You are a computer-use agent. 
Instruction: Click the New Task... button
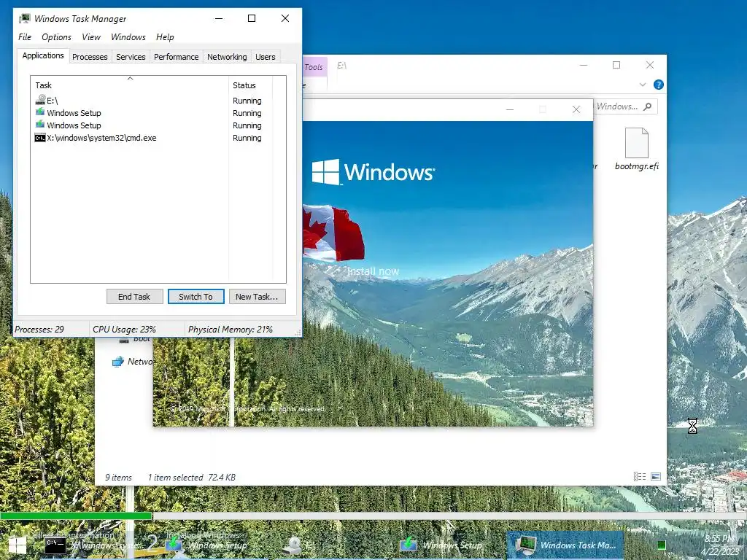(257, 297)
